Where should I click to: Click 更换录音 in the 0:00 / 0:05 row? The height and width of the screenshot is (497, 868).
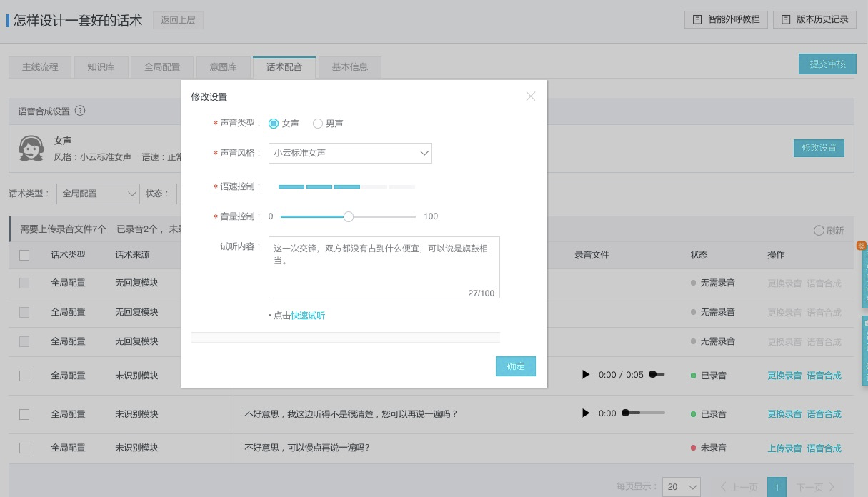click(x=784, y=376)
